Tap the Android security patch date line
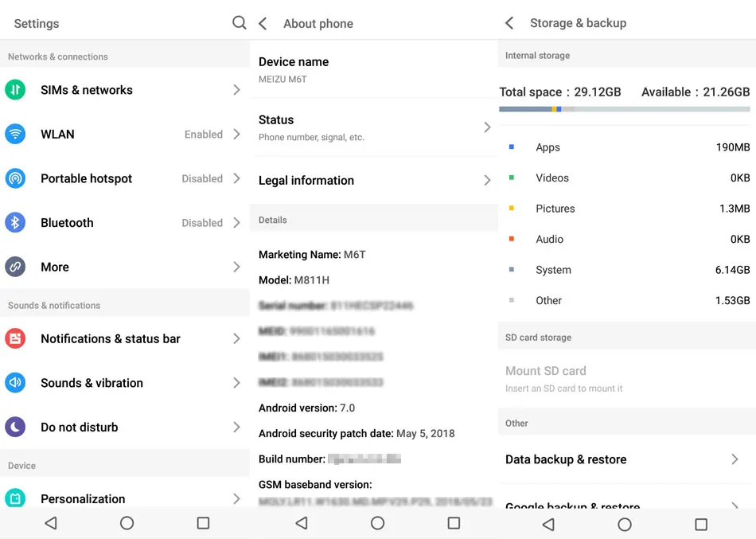This screenshot has height=539, width=756. 357,433
